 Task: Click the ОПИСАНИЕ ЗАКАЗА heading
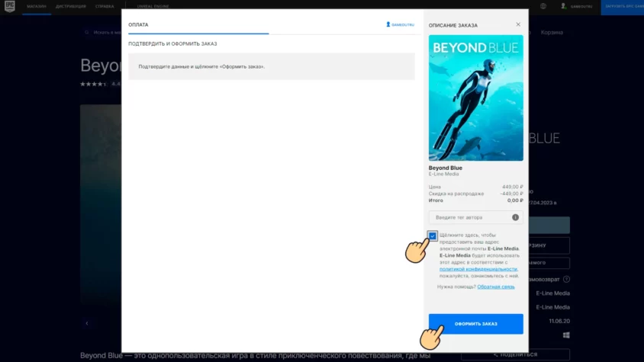point(453,25)
